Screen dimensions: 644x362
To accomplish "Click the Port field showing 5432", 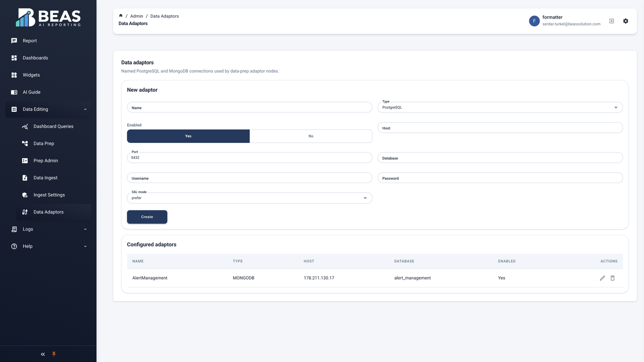I will pos(250,158).
